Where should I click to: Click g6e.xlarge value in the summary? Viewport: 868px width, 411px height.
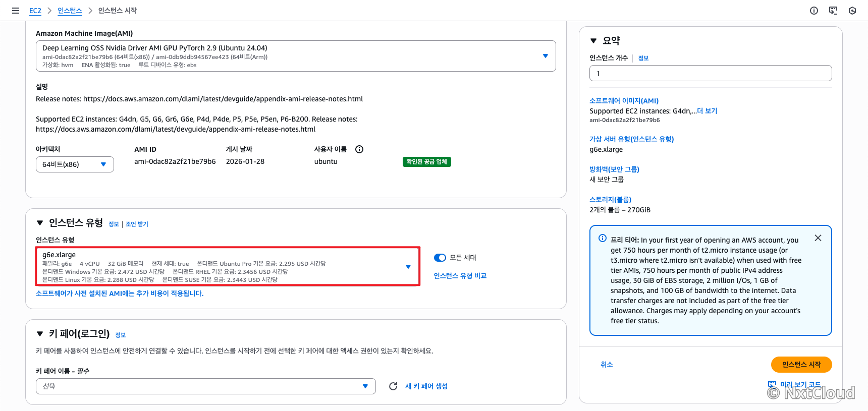(x=606, y=150)
